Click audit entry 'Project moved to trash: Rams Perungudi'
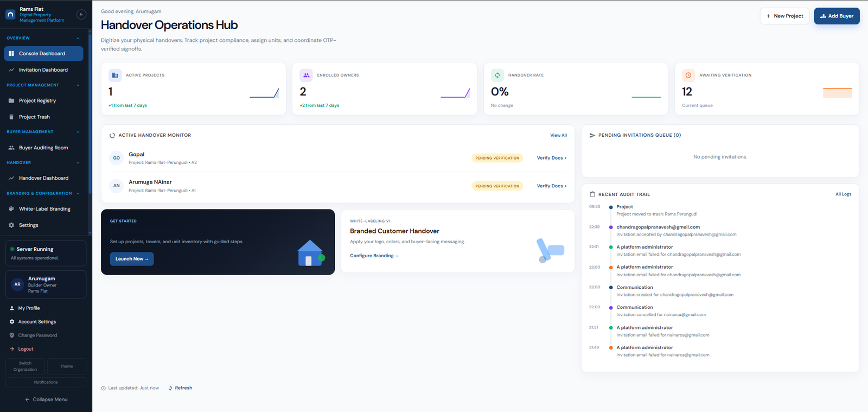868x412 pixels. [656, 214]
